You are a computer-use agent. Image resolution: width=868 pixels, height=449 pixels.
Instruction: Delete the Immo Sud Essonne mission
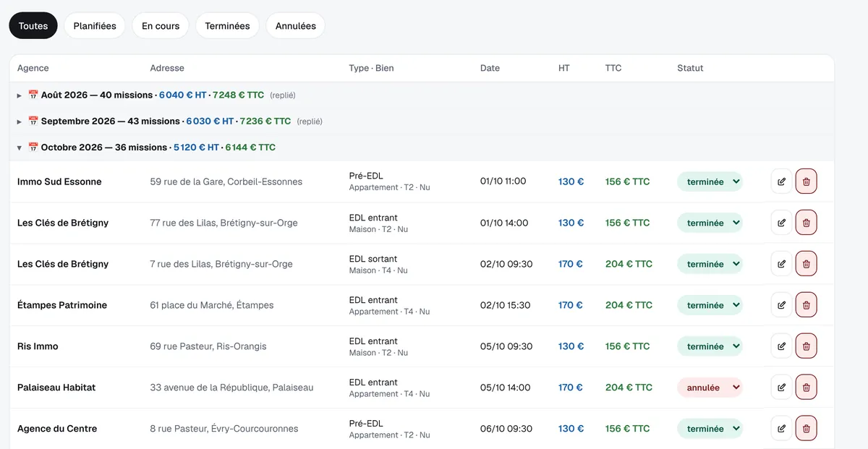click(807, 181)
